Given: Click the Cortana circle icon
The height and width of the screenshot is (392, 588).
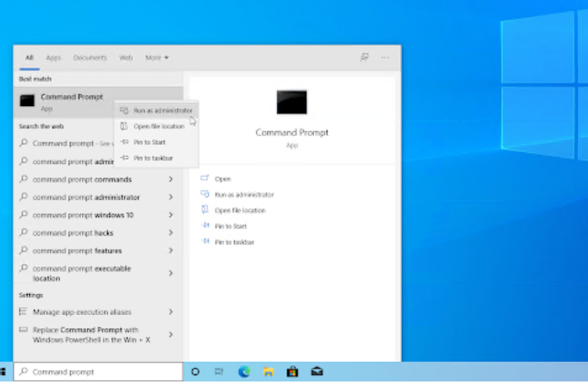Looking at the screenshot, I should tap(195, 372).
